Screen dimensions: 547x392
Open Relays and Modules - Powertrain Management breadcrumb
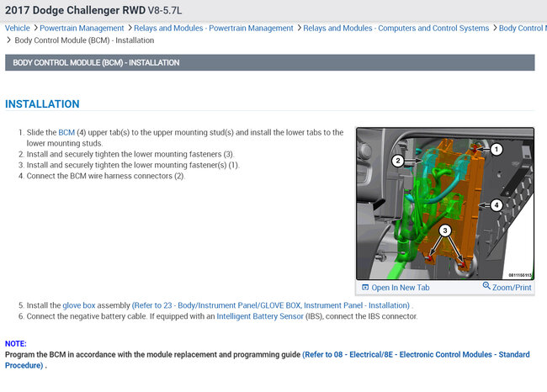pyautogui.click(x=214, y=29)
